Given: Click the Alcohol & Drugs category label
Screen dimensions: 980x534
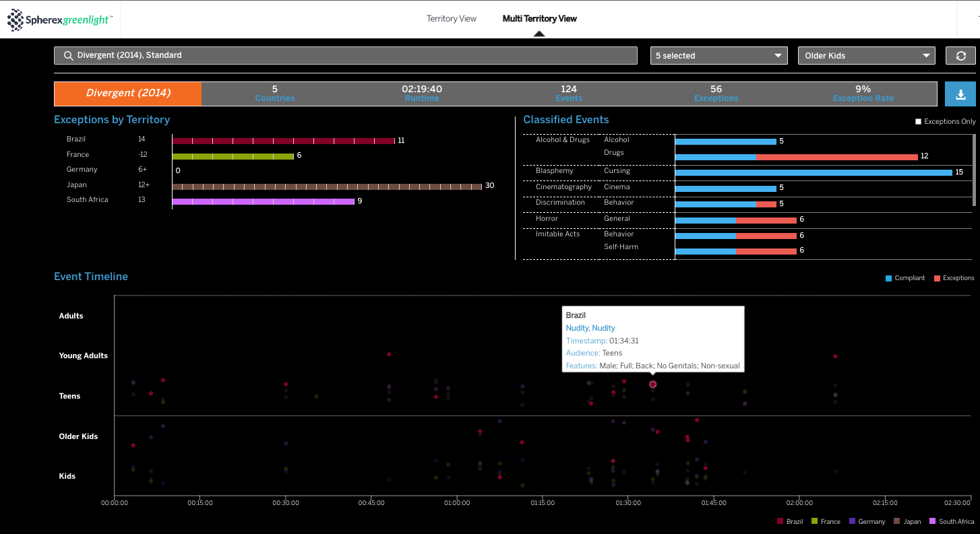Looking at the screenshot, I should coord(563,140).
